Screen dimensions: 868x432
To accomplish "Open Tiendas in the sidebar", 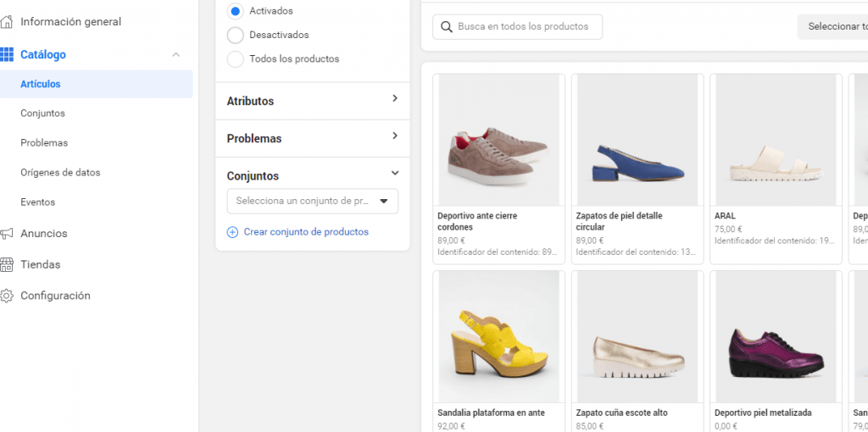I will click(41, 264).
